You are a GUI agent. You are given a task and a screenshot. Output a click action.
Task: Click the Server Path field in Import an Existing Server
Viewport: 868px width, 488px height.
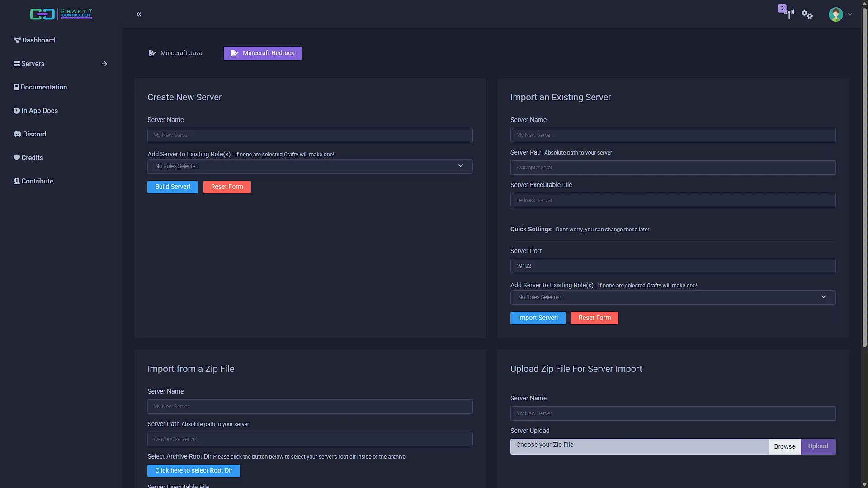pos(673,168)
